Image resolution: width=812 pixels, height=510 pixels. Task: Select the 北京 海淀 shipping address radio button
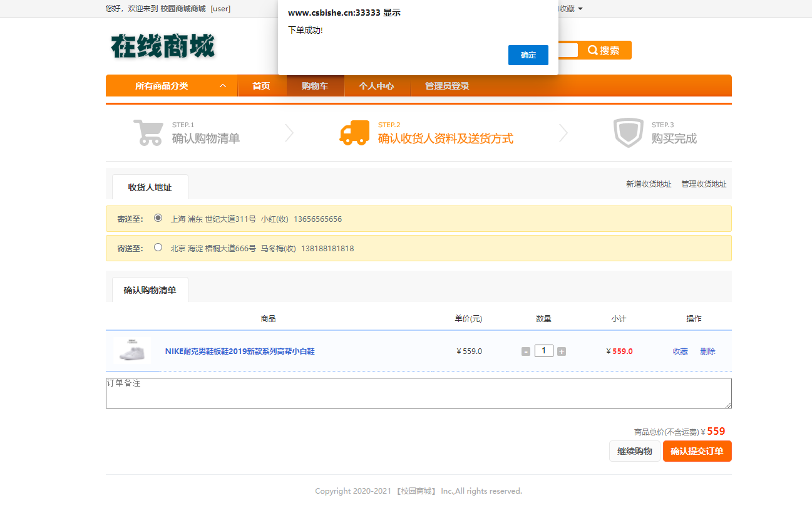click(x=158, y=247)
